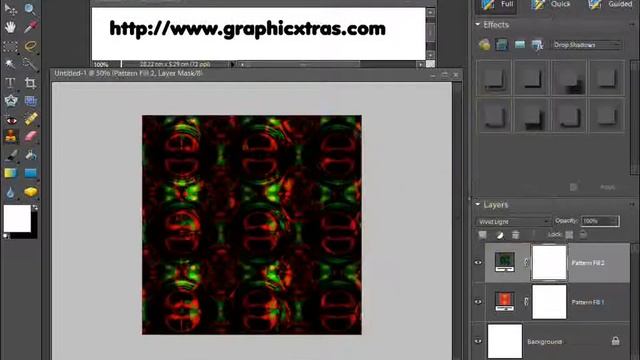This screenshot has width=640, height=360.
Task: Select the Move tool
Action: (x=11, y=9)
